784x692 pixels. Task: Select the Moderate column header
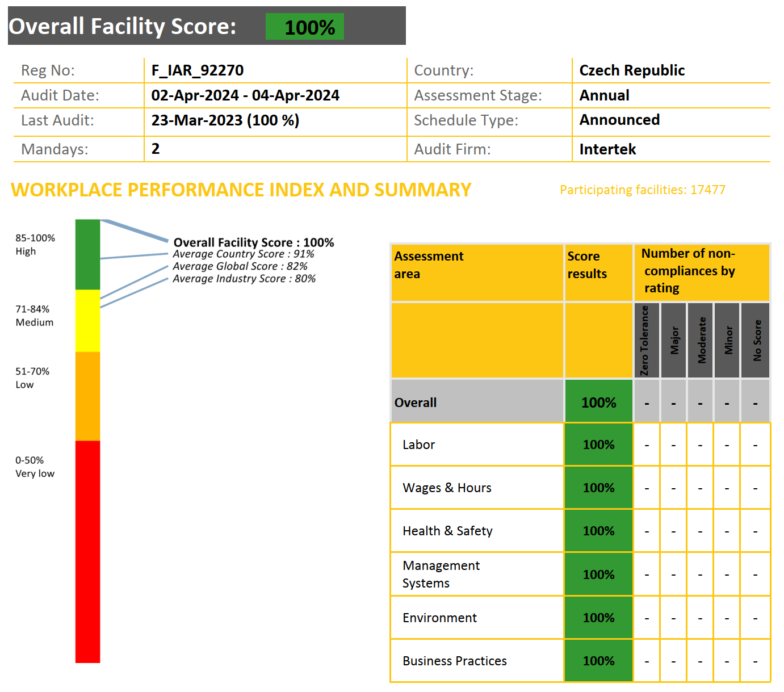(x=701, y=341)
